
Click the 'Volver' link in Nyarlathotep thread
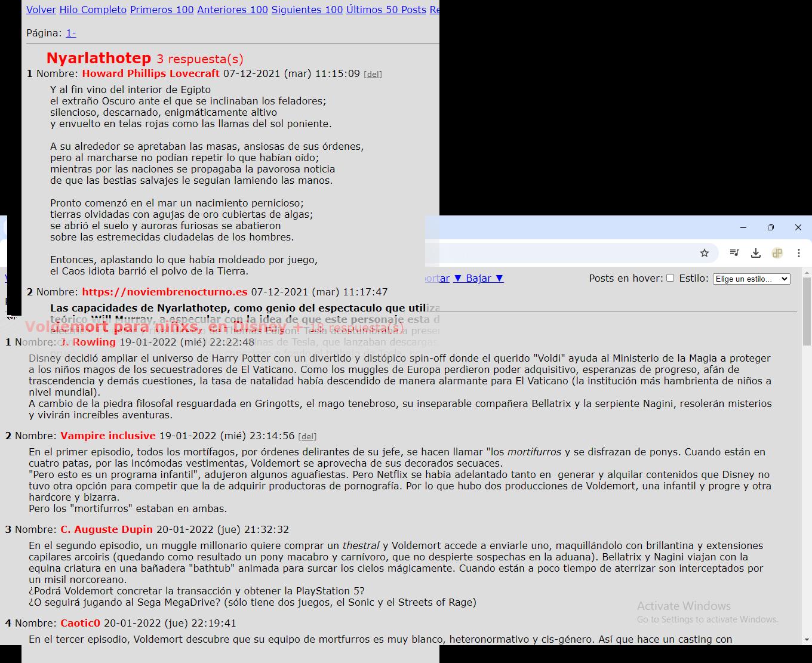click(x=41, y=10)
